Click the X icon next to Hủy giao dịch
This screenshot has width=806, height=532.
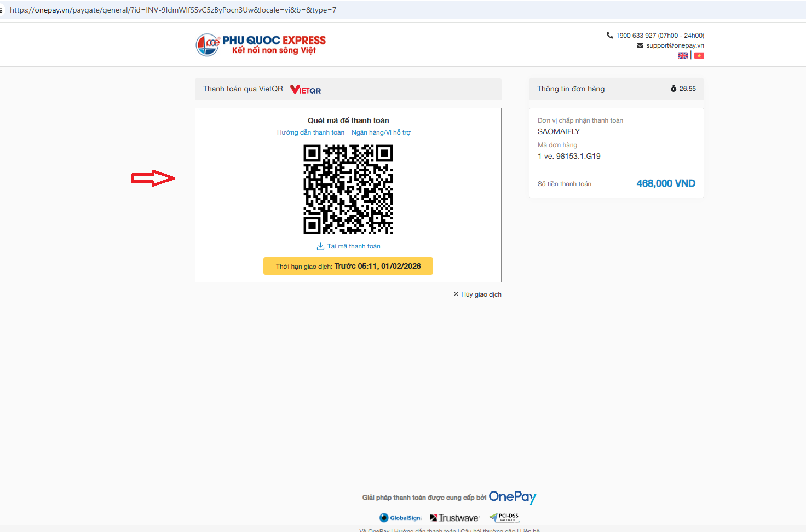[x=456, y=294]
